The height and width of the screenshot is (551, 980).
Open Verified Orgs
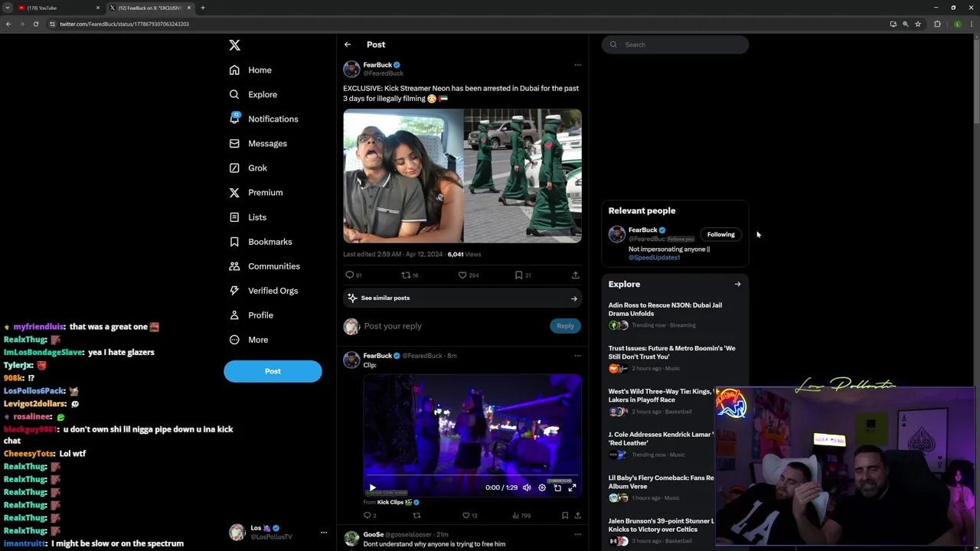[x=263, y=290]
